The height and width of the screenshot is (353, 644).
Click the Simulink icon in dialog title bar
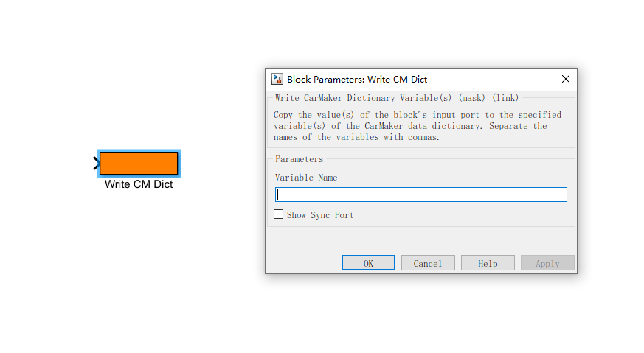pos(277,79)
